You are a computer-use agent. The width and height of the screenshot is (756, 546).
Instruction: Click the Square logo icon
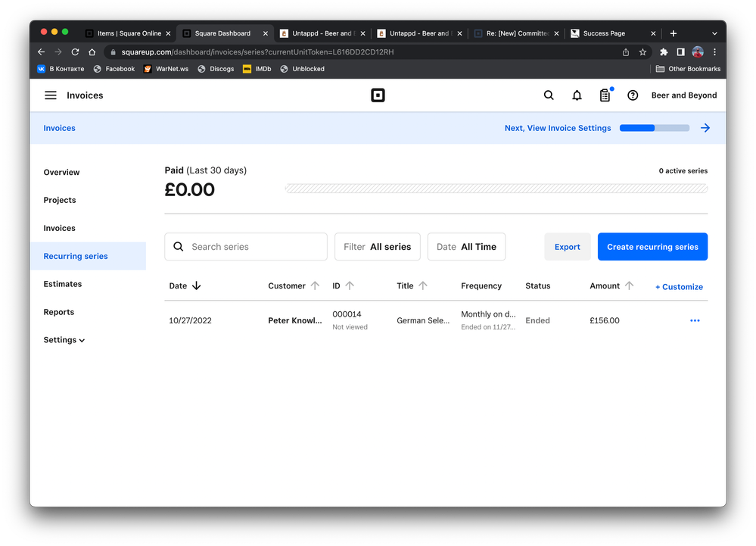(378, 95)
